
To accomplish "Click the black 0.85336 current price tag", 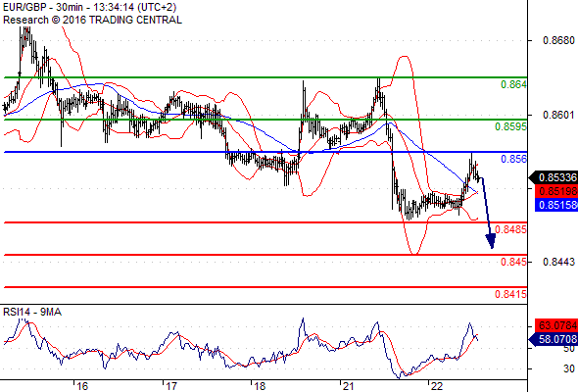I will [x=554, y=177].
